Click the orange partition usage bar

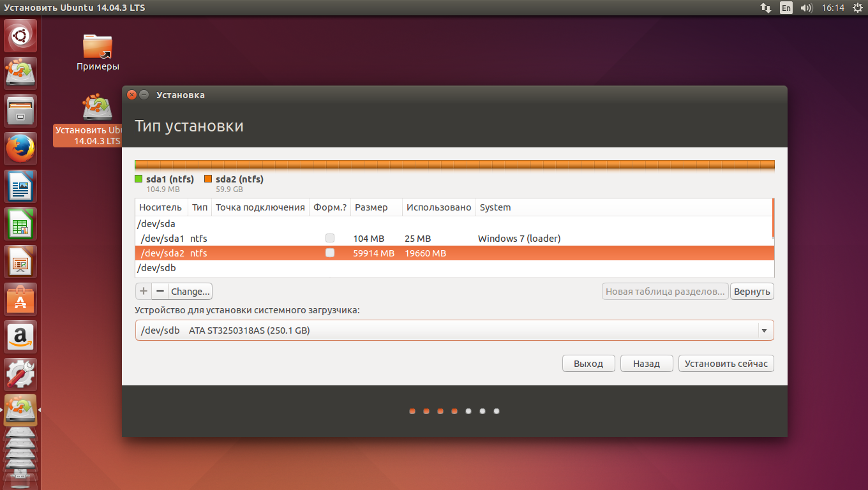(x=455, y=165)
